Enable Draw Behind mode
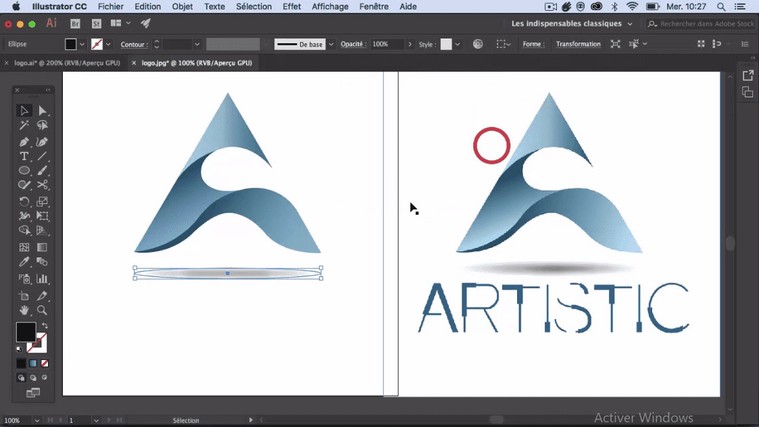 tap(33, 378)
